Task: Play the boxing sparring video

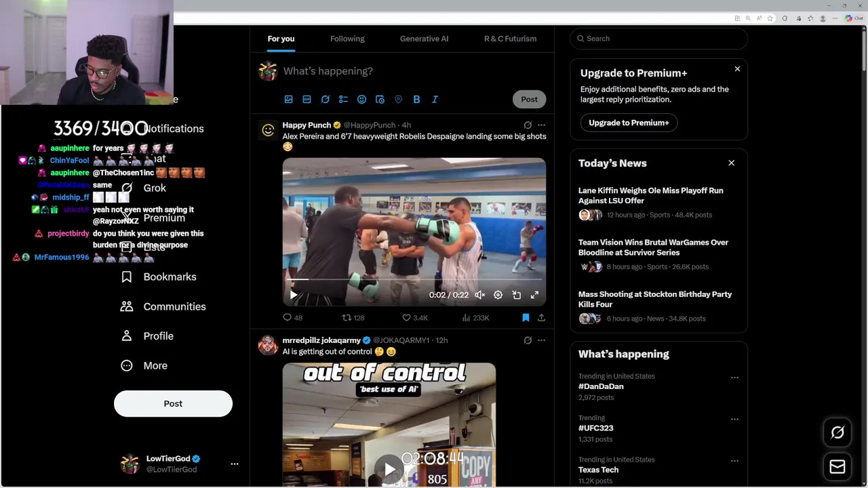Action: click(294, 295)
